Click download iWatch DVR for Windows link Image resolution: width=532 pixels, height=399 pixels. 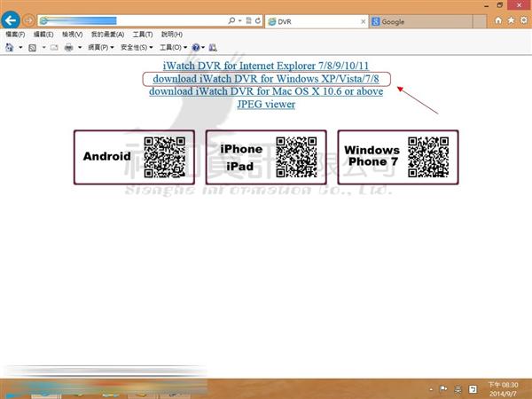click(267, 79)
